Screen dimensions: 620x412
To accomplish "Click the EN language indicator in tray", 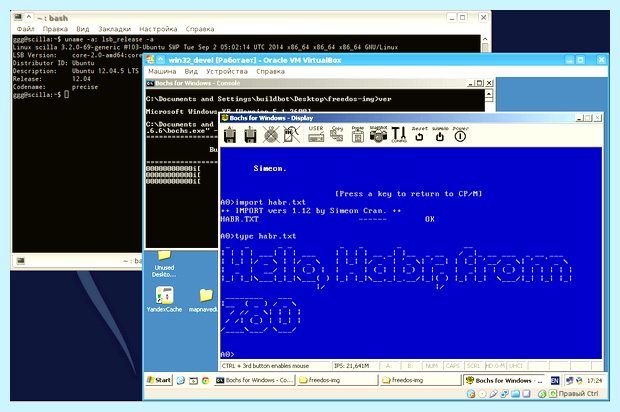I will (x=555, y=380).
